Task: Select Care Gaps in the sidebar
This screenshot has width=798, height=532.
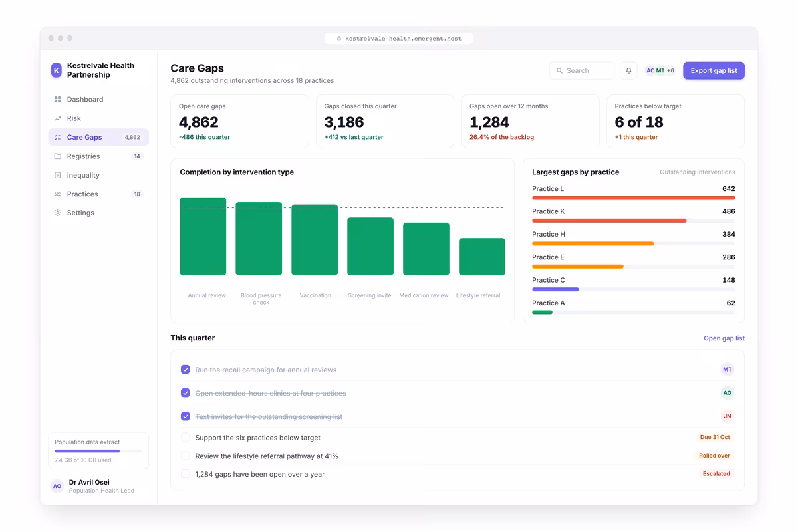Action: pos(98,138)
